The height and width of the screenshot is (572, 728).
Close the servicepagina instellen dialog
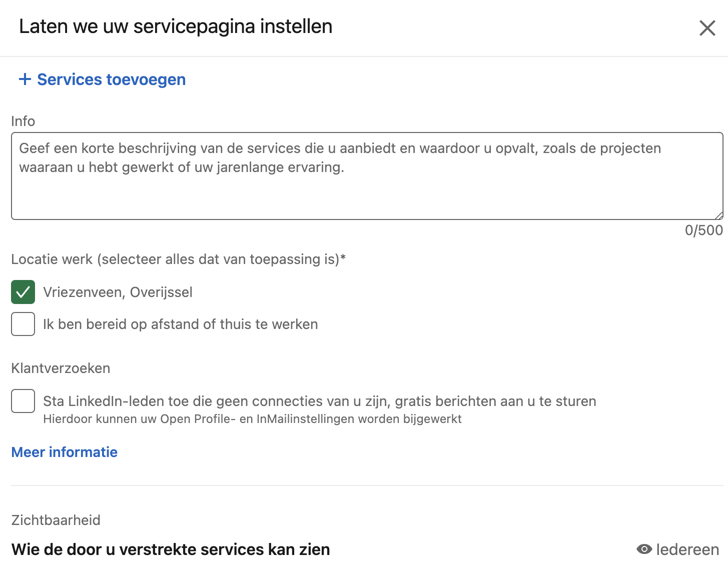707,28
